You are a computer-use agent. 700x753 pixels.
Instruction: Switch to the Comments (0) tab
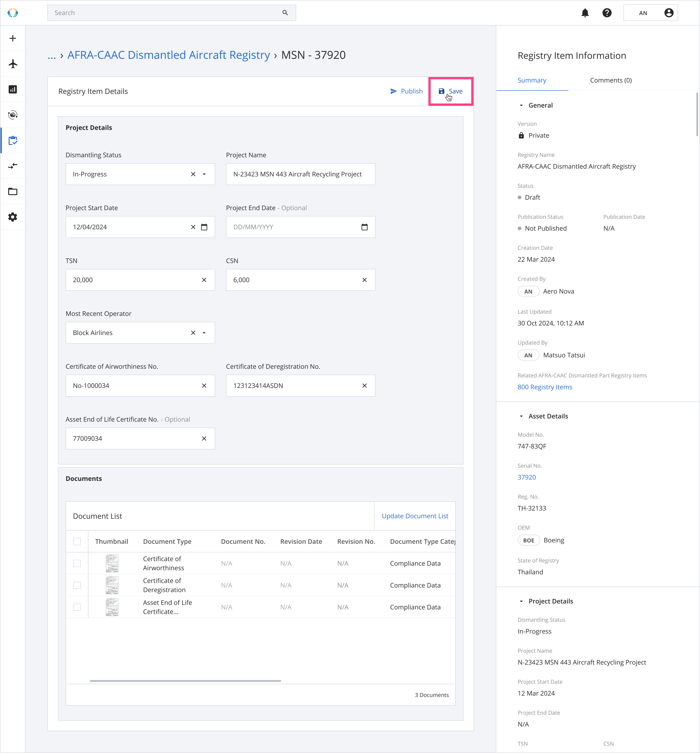(611, 80)
